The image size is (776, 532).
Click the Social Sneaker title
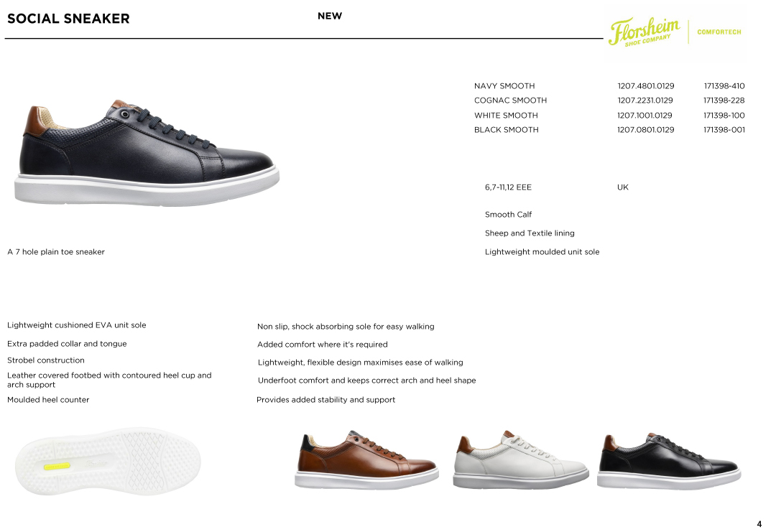click(68, 19)
